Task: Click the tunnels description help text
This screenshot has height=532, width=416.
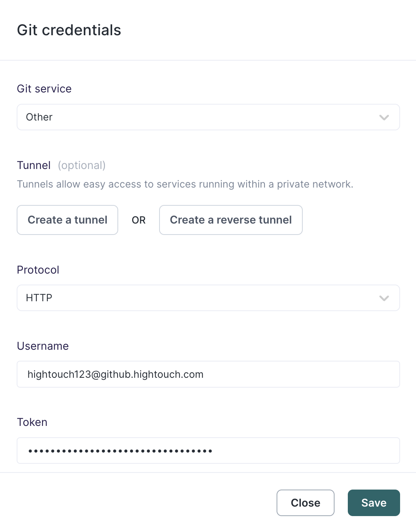Action: (185, 184)
